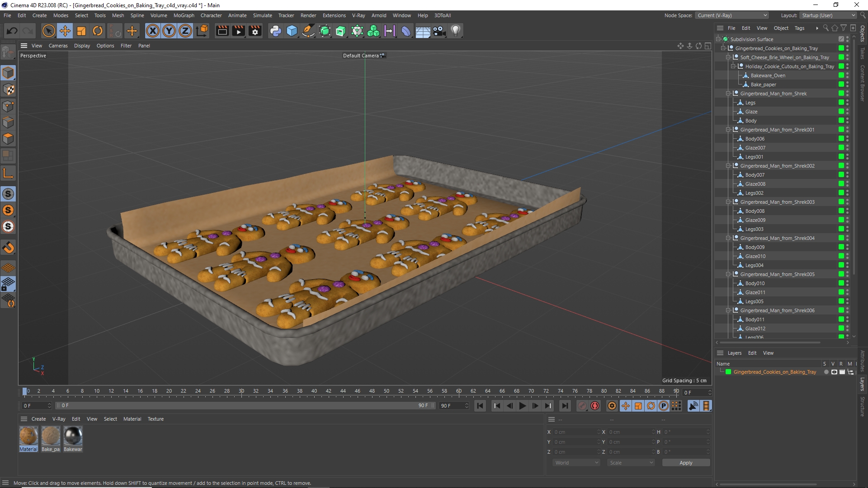
Task: Switch to Points mode icon
Action: [x=8, y=106]
